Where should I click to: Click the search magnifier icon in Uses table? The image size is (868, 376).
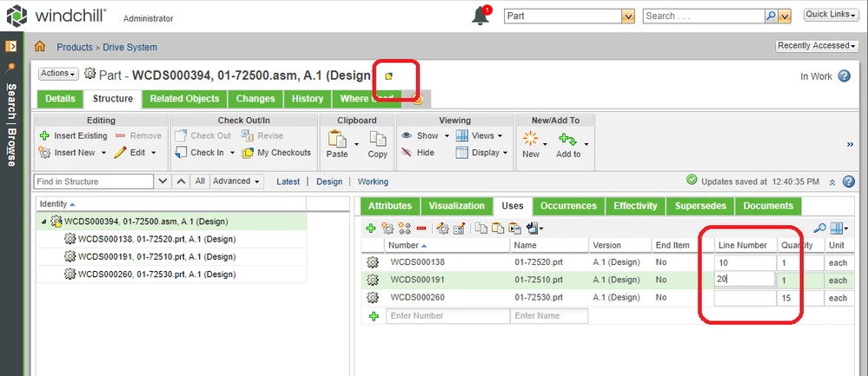click(x=820, y=228)
